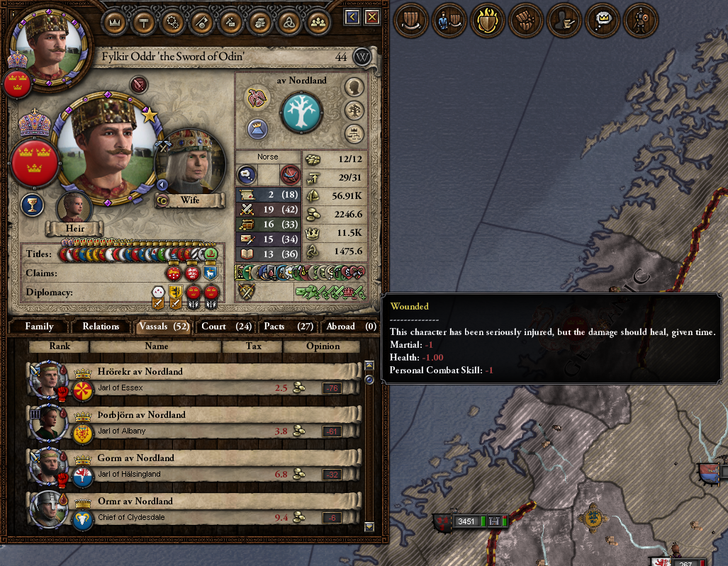
Task: Click the flaming shield icon at top
Action: click(487, 21)
